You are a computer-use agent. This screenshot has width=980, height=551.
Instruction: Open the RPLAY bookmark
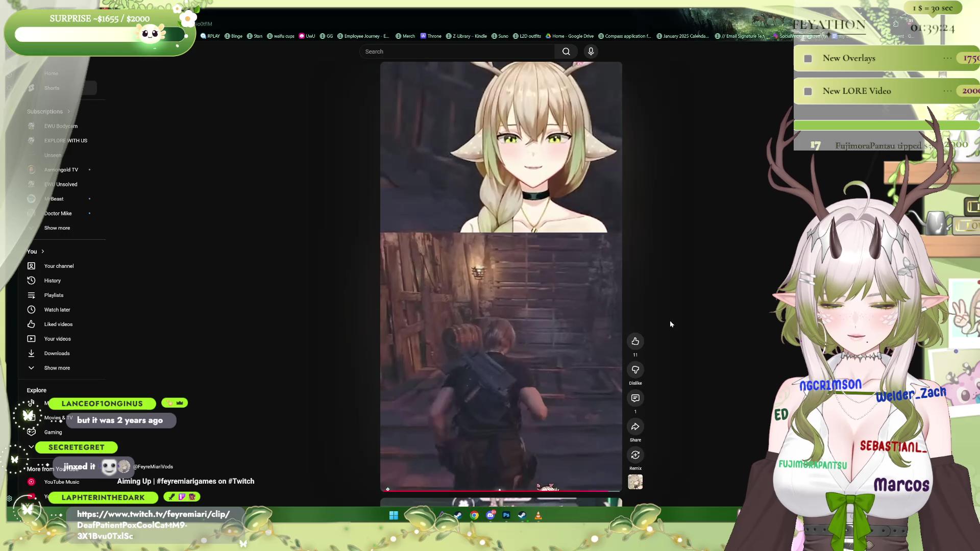210,36
